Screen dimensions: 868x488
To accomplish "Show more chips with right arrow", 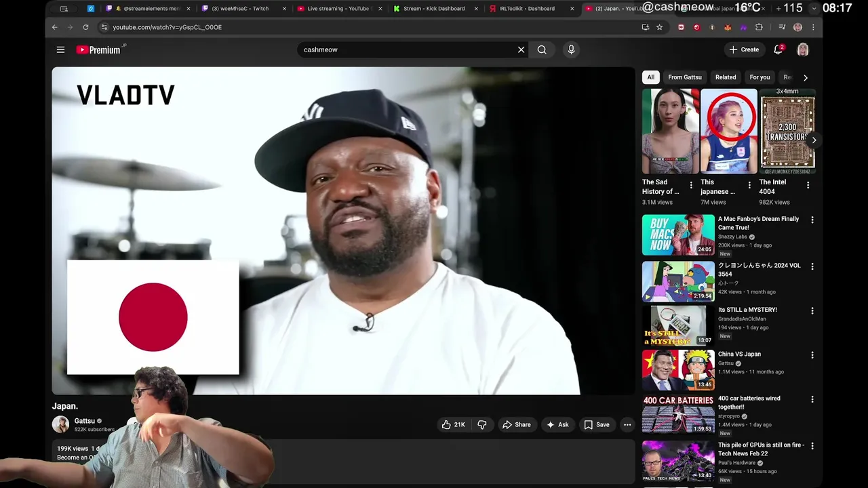I will (x=805, y=77).
